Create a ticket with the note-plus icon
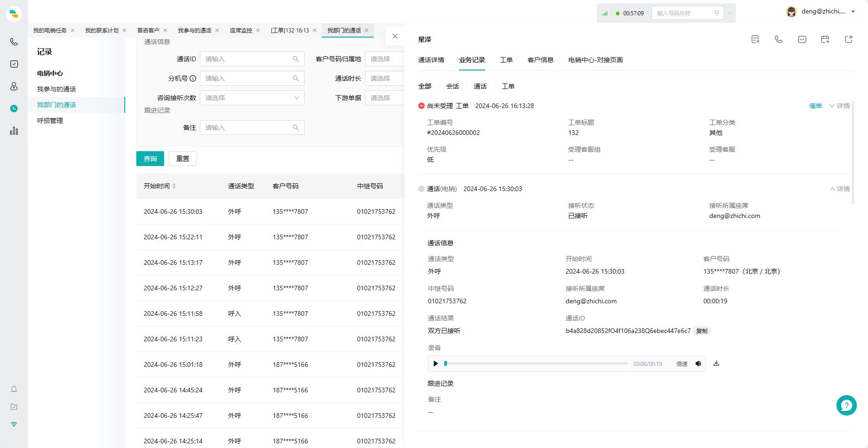The image size is (868, 448). click(x=755, y=39)
